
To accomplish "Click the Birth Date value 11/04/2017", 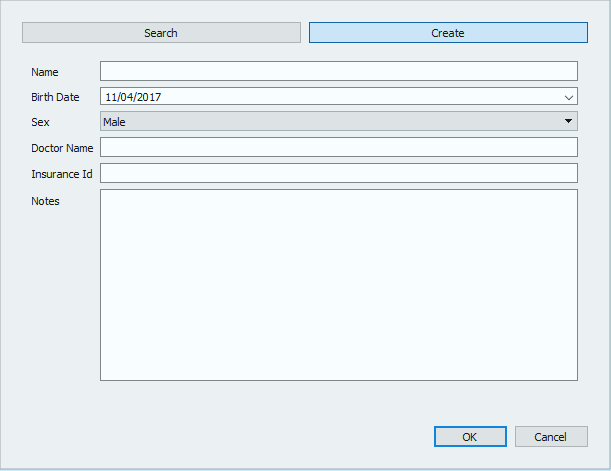I will click(x=133, y=97).
